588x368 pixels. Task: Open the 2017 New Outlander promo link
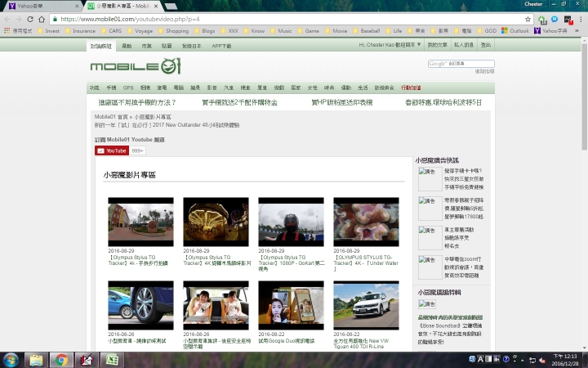[x=167, y=124]
